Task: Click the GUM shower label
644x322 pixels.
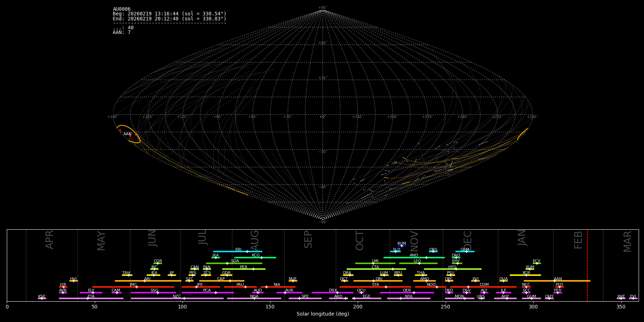Action: pyautogui.click(x=531, y=297)
